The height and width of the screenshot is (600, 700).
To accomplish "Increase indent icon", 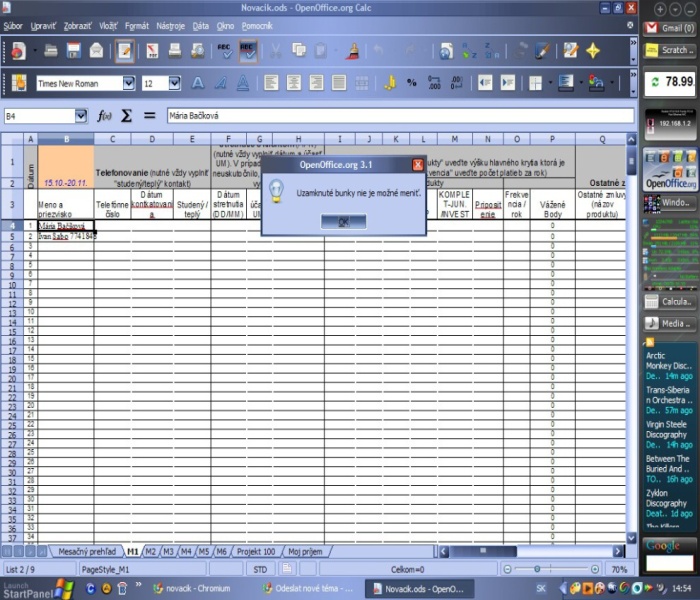I will click(x=508, y=83).
